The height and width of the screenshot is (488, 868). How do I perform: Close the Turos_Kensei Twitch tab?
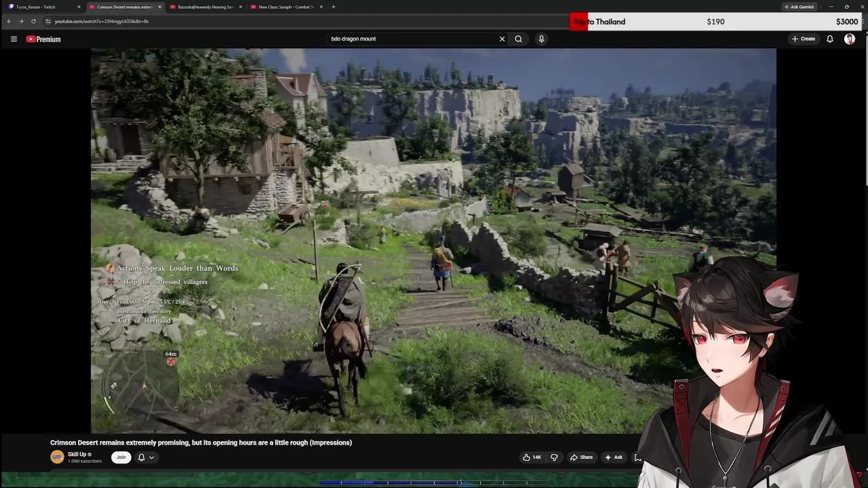(x=79, y=7)
